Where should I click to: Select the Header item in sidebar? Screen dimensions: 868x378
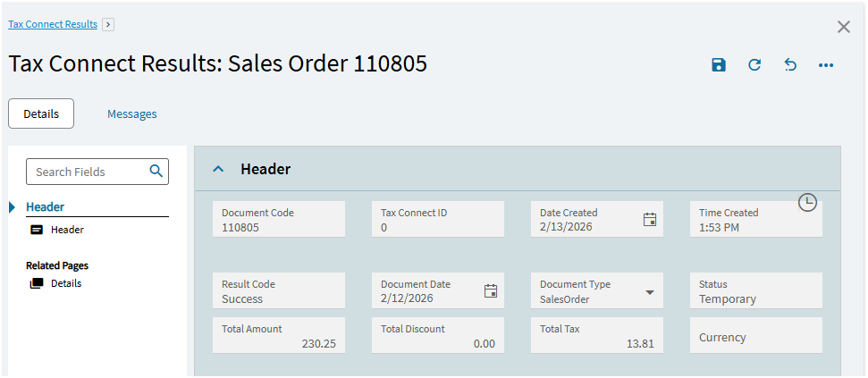pyautogui.click(x=67, y=230)
